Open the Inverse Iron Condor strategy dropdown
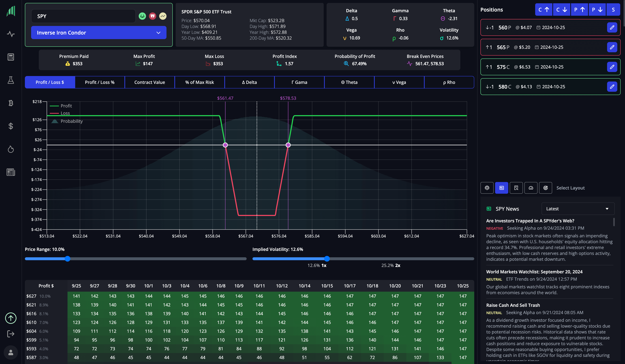 [99, 33]
